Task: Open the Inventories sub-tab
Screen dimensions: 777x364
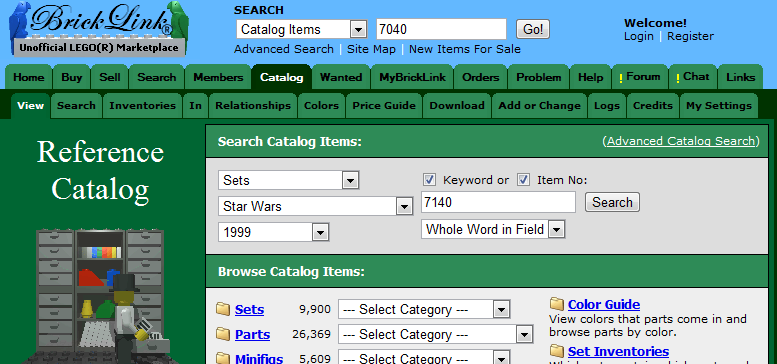Action: click(143, 105)
